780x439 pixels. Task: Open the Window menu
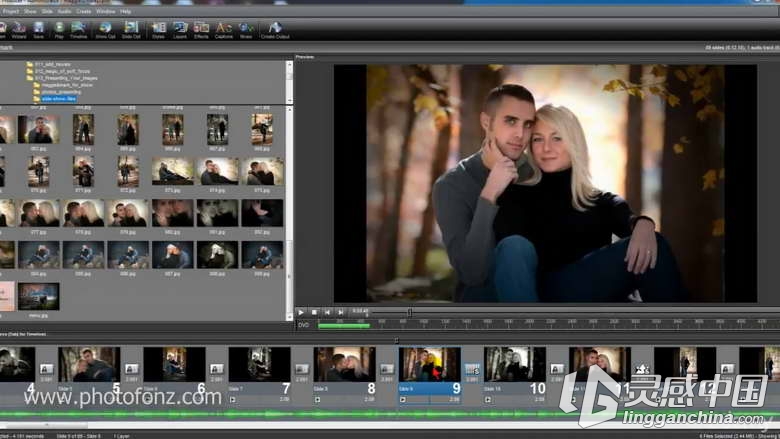click(105, 11)
